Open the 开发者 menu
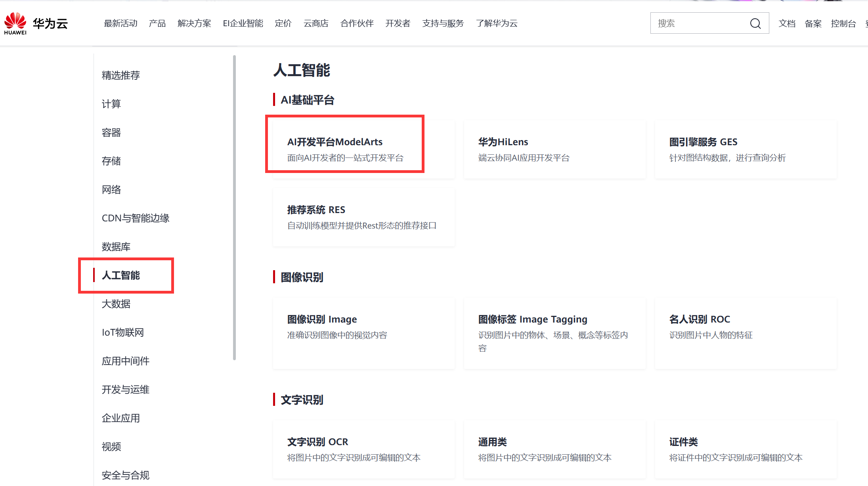868x486 pixels. pyautogui.click(x=398, y=23)
